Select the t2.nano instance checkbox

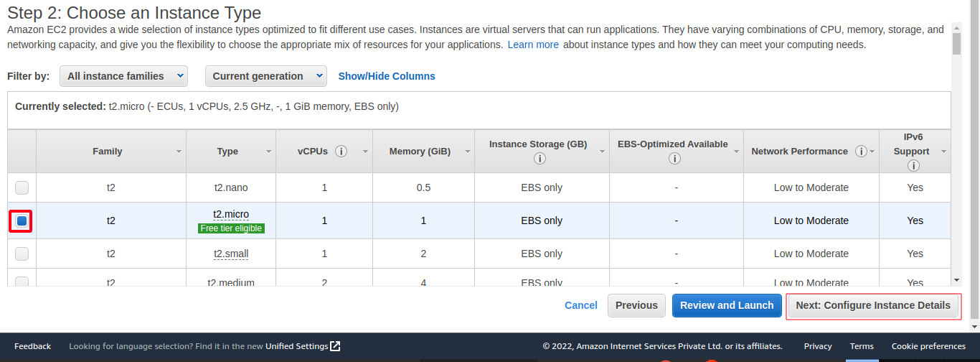point(22,187)
